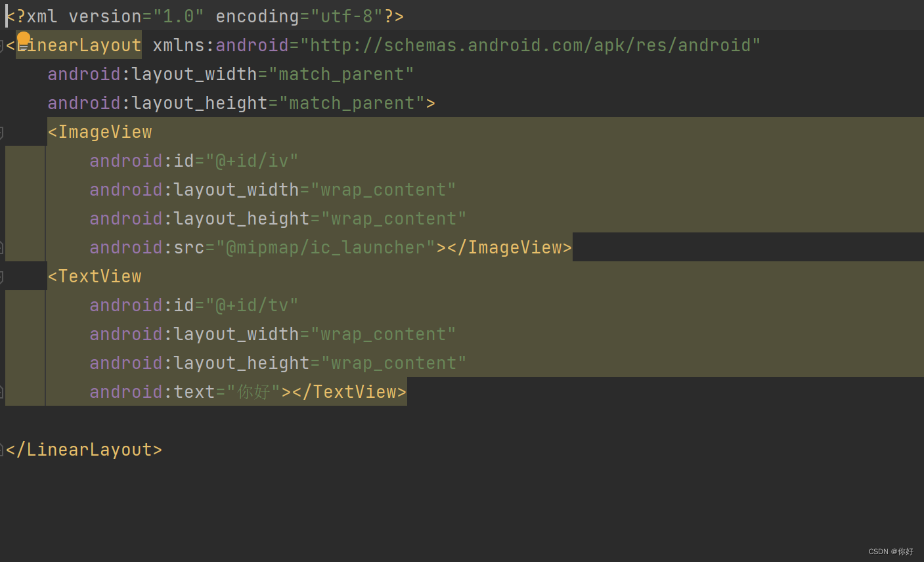Click the closing </LinearLayout> tag
The width and height of the screenshot is (924, 562).
83,450
